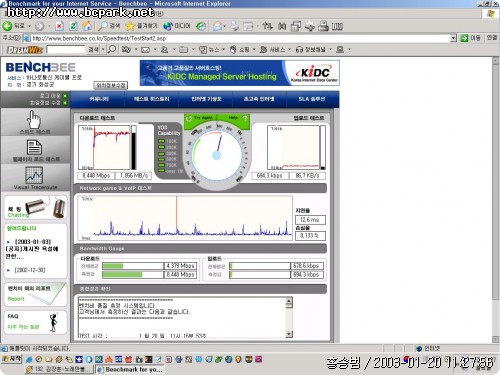Viewport: 500px width, 375px height.
Task: Expand the Back button history arrow
Action: (29, 26)
